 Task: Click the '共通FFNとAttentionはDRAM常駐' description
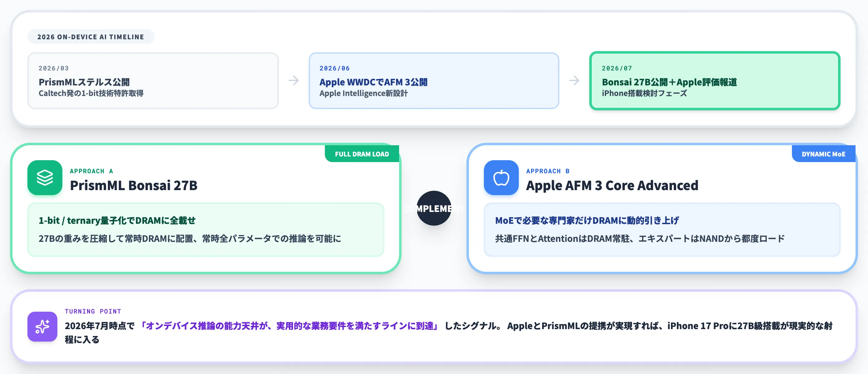640,238
